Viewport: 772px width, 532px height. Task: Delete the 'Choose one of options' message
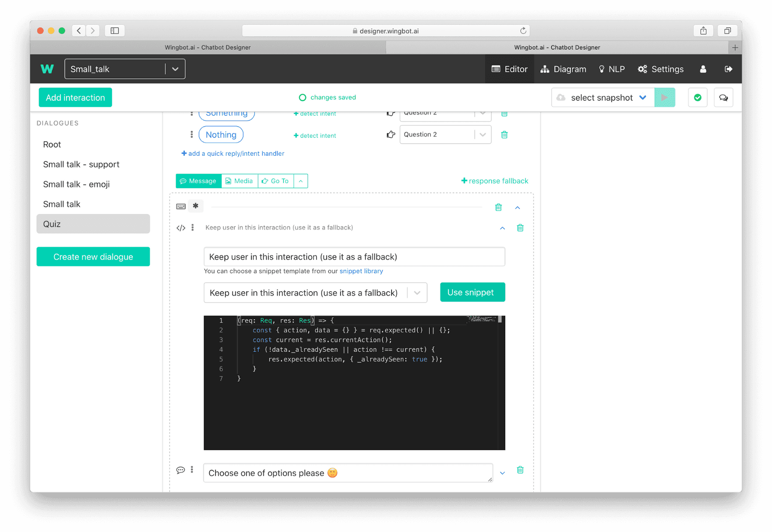(520, 470)
